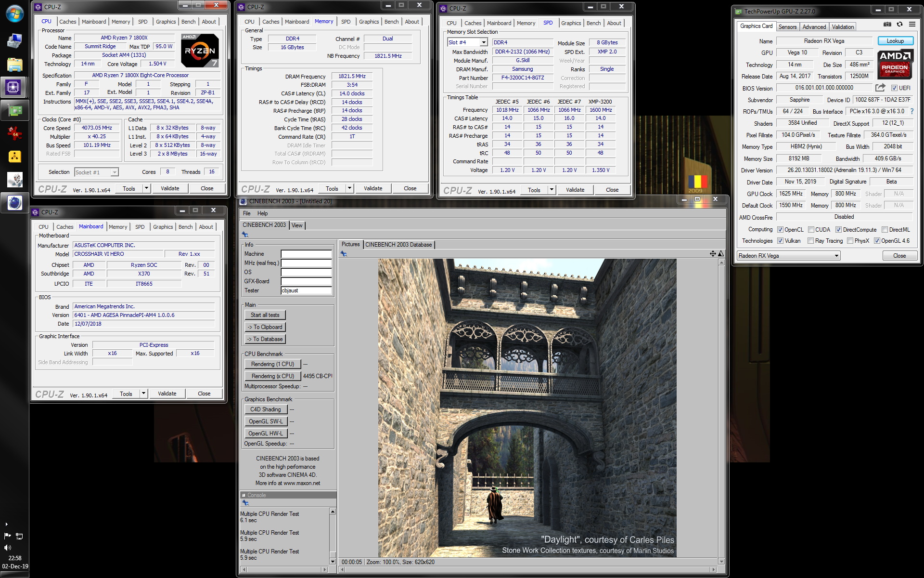Open the Validation tab in GPU-Z
This screenshot has height=578, width=924.
[x=843, y=27]
